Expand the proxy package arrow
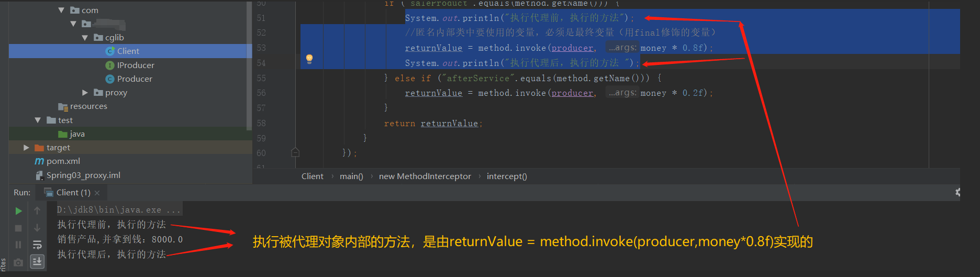This screenshot has width=980, height=277. [x=85, y=92]
